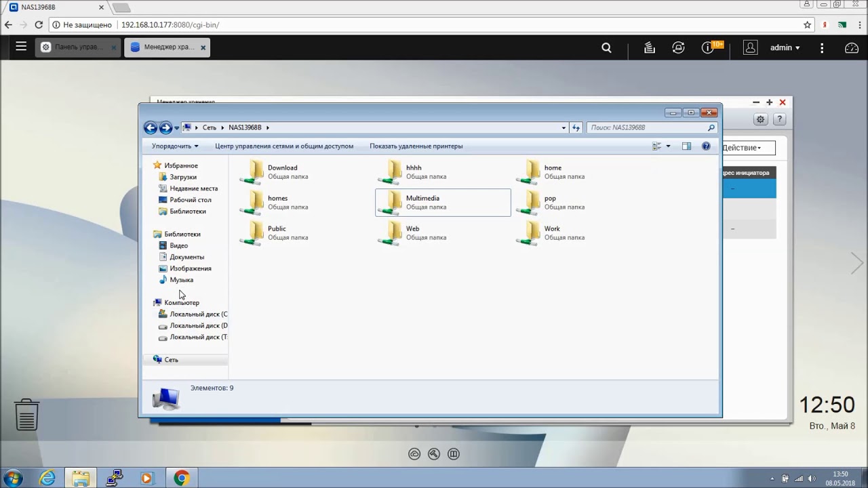This screenshot has width=868, height=488.
Task: Select the homes shared folder
Action: point(273,203)
